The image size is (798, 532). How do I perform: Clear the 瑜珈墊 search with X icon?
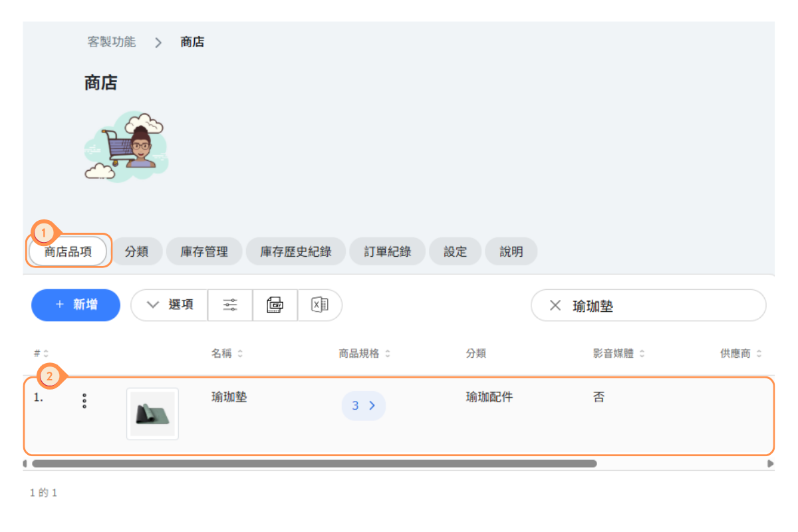click(x=555, y=305)
